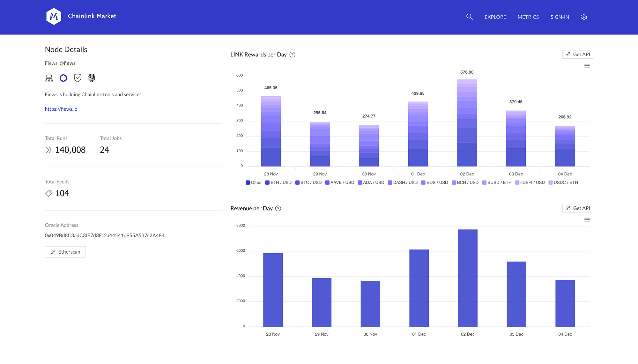638x364 pixels.
Task: Click the help icon beside Revenue per Day
Action: click(278, 208)
